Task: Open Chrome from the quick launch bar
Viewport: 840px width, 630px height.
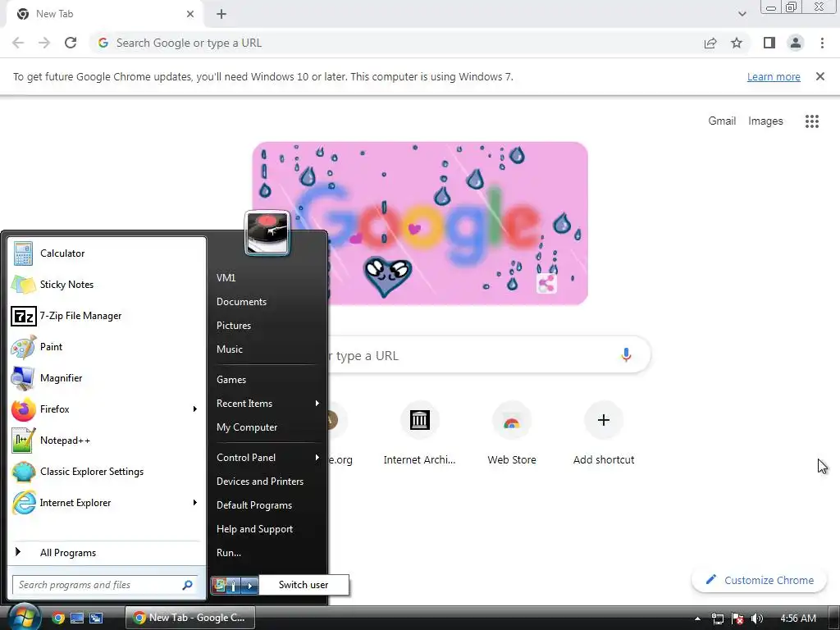Action: click(x=58, y=618)
